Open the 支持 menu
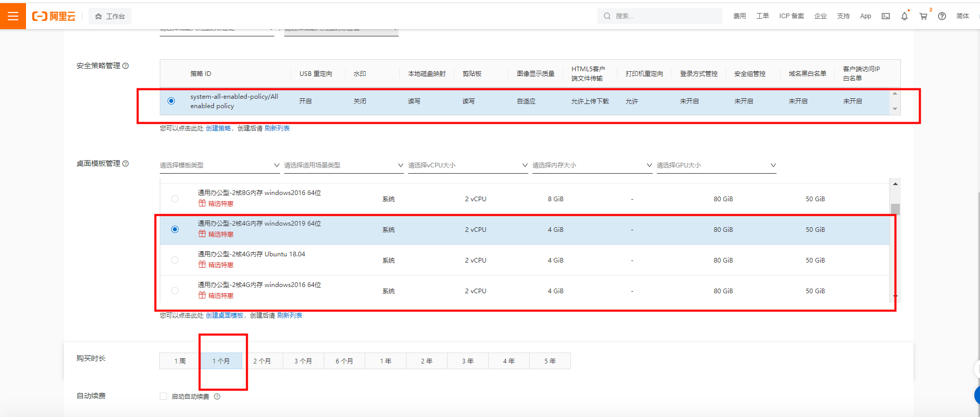 click(x=843, y=16)
